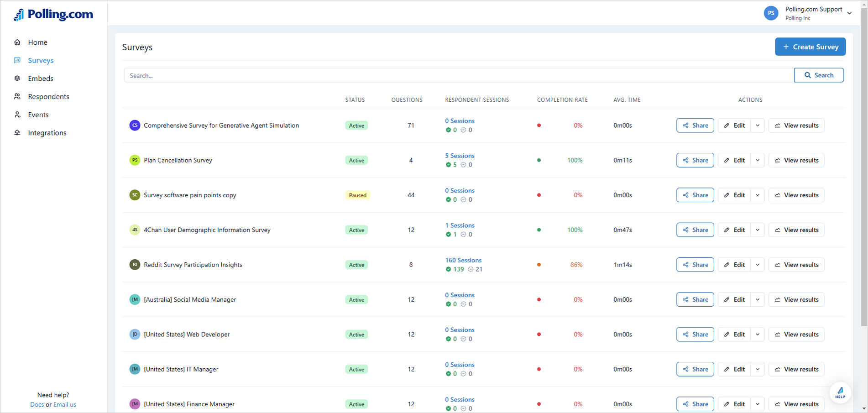Click avatar of Australia Social Media Manager

[135, 299]
